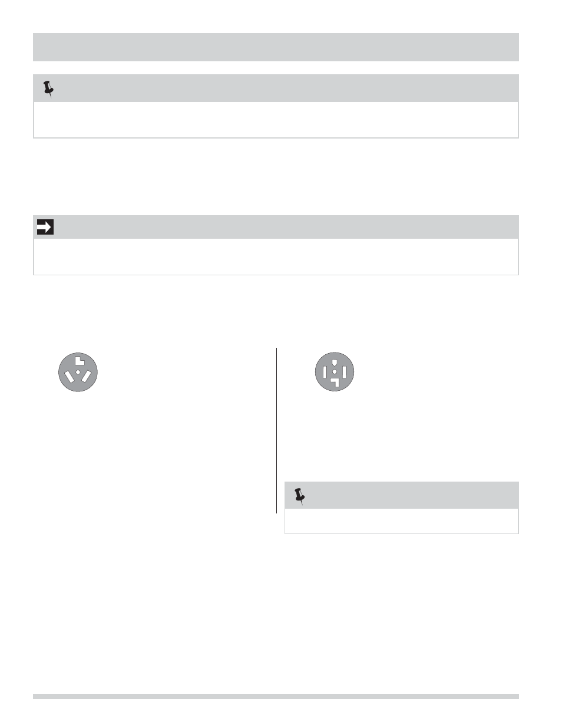The image size is (562, 728).
Task: Click the L-shaped slot of the three-slot outlet
Action: [80, 361]
